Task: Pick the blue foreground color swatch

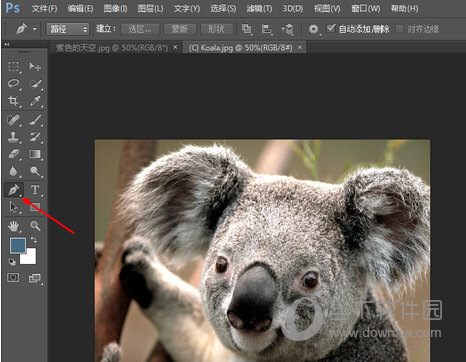Action: tap(18, 245)
